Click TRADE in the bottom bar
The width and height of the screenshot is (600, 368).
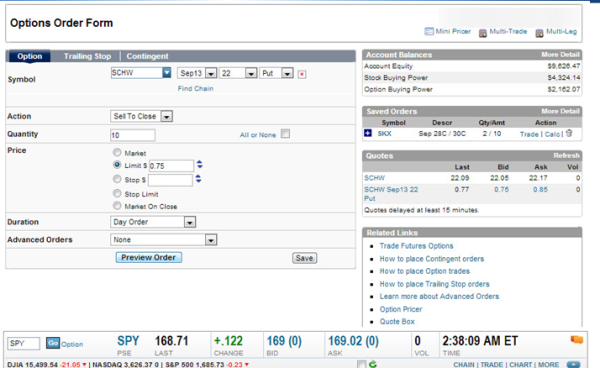tap(491, 365)
